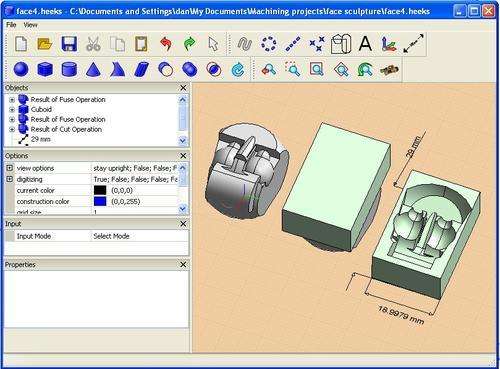
Task: Click the dimension measuring tool icon
Action: click(413, 44)
